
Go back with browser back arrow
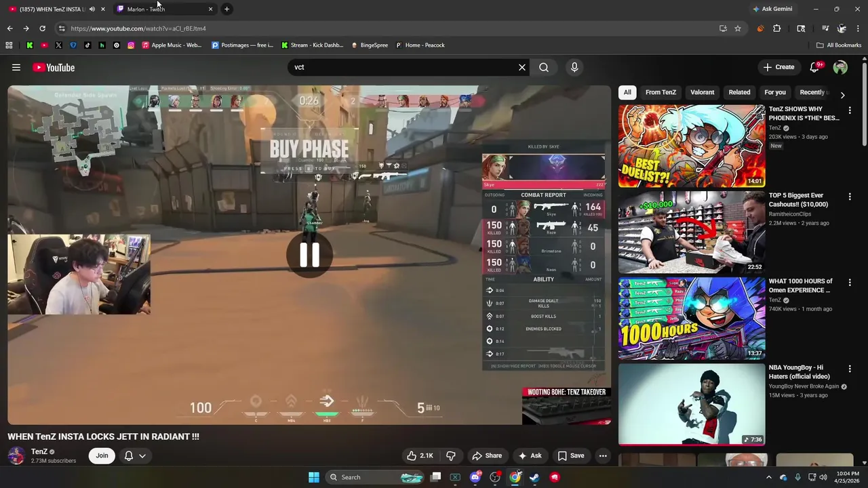(x=9, y=28)
